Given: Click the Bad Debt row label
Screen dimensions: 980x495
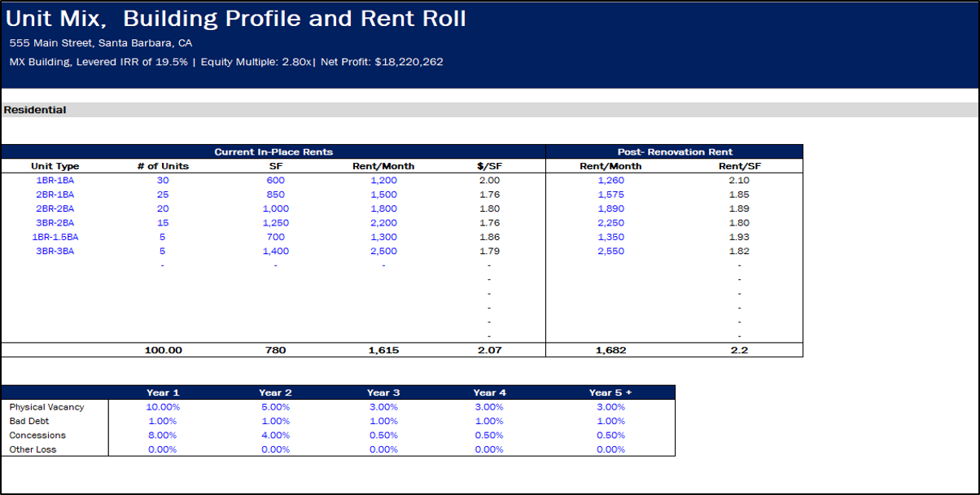Looking at the screenshot, I should [x=28, y=421].
